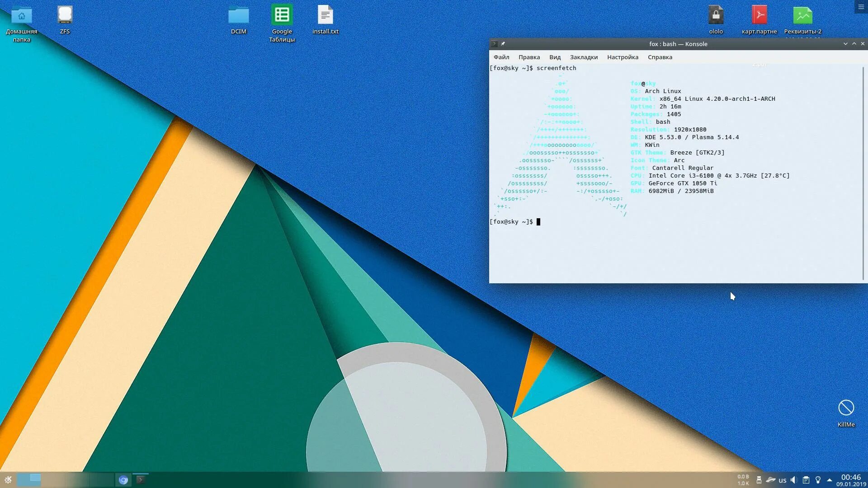Image resolution: width=868 pixels, height=488 pixels.
Task: Click the 'screenfetch' command text
Action: click(x=557, y=68)
